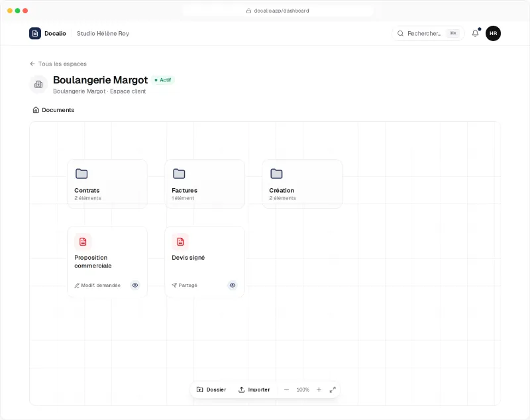Click the pencil icon on Modif. demandée
530x420 pixels.
(77, 286)
